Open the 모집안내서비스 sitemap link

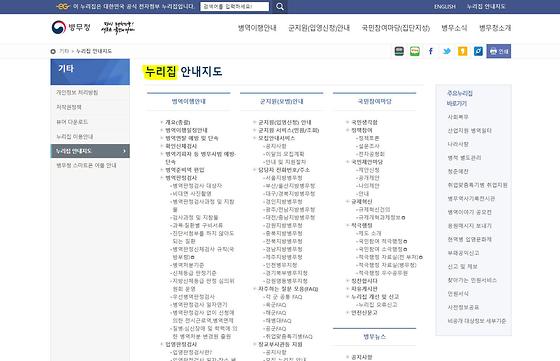[x=276, y=138]
